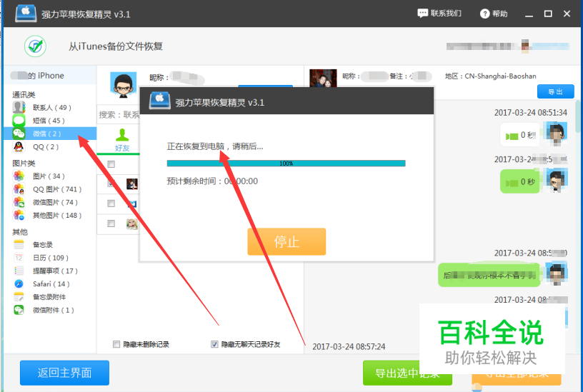583x392 pixels.
Task: Click the 100% recovery progress bar
Action: 286,163
